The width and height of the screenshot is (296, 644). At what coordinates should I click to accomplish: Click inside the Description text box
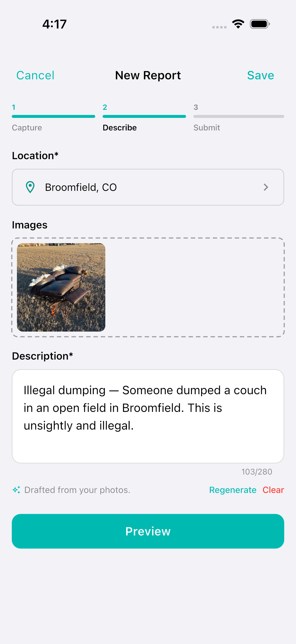148,416
